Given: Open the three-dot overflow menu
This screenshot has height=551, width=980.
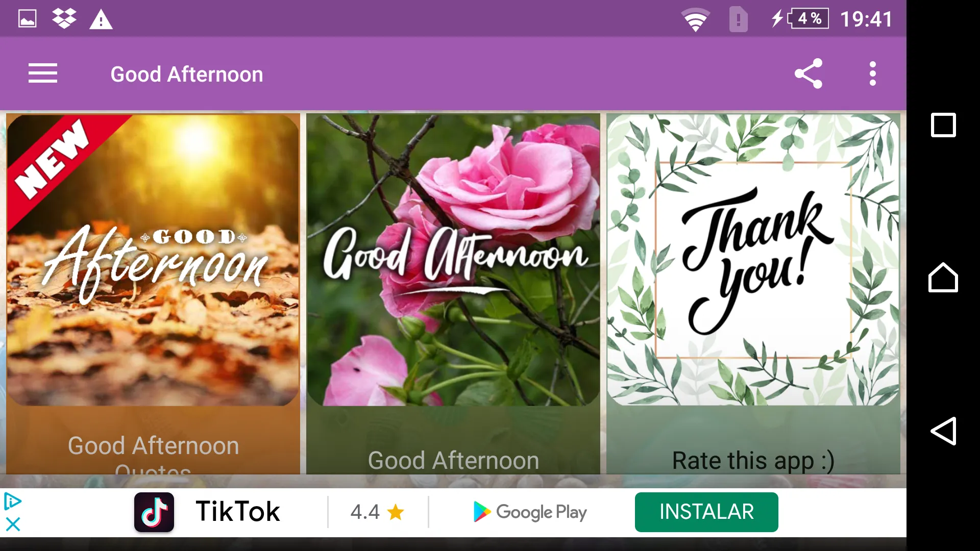Looking at the screenshot, I should (x=873, y=73).
